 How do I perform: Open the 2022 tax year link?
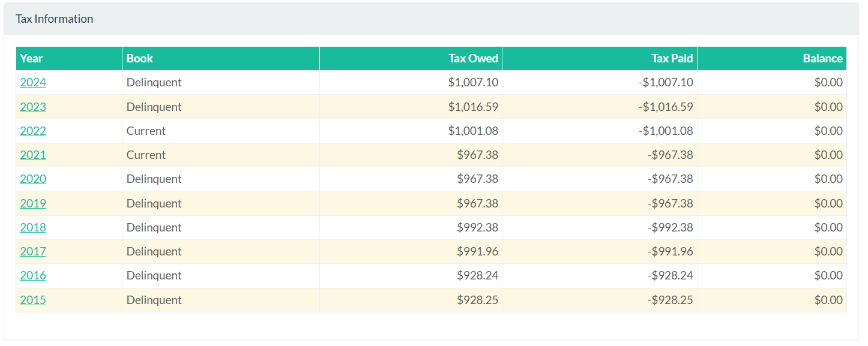click(33, 131)
